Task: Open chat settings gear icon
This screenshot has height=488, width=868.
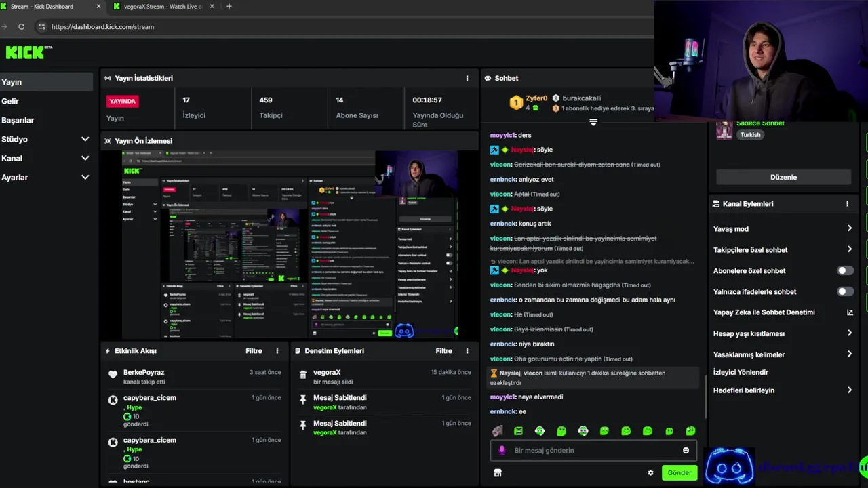Action: (x=650, y=473)
